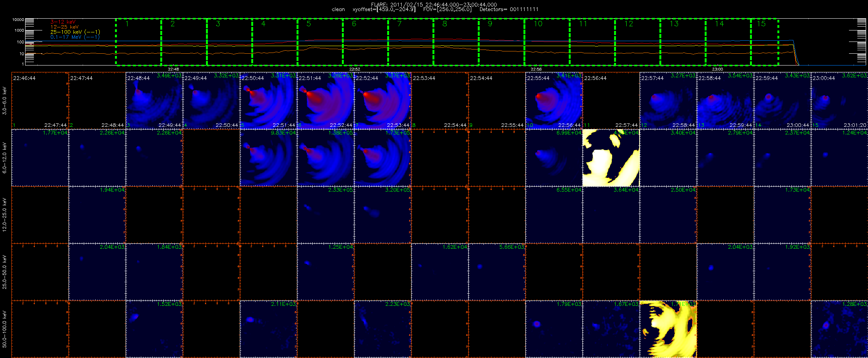Click the 1.77E+04 peak value
868x358 pixels.
(x=56, y=133)
